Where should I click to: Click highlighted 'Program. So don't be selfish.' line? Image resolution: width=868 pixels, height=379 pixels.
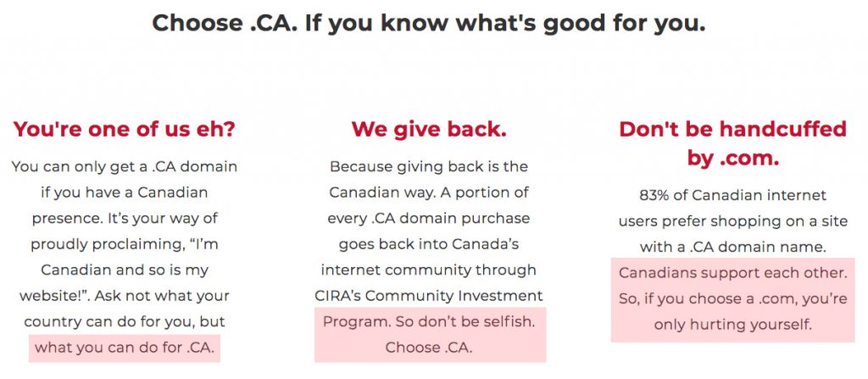click(429, 322)
